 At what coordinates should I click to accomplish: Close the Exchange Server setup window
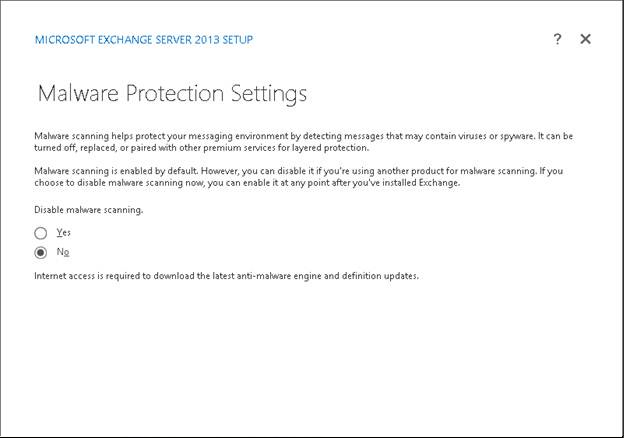coord(586,39)
